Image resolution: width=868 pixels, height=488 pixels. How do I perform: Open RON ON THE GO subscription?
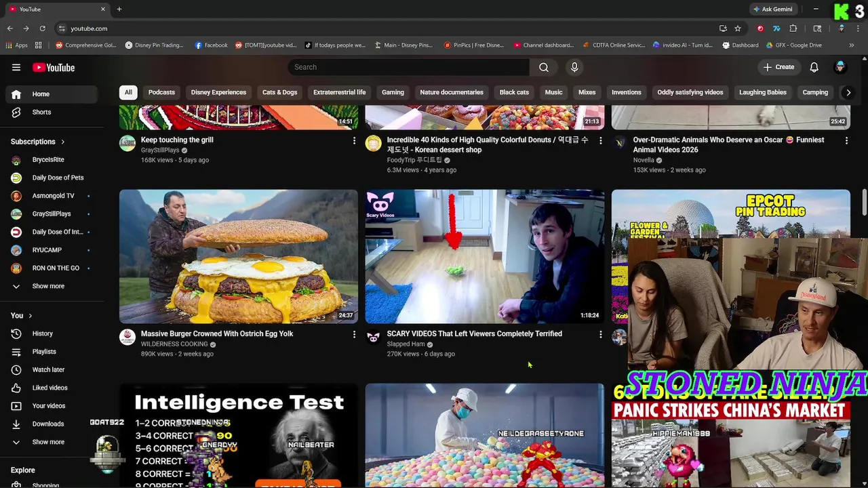click(52, 268)
